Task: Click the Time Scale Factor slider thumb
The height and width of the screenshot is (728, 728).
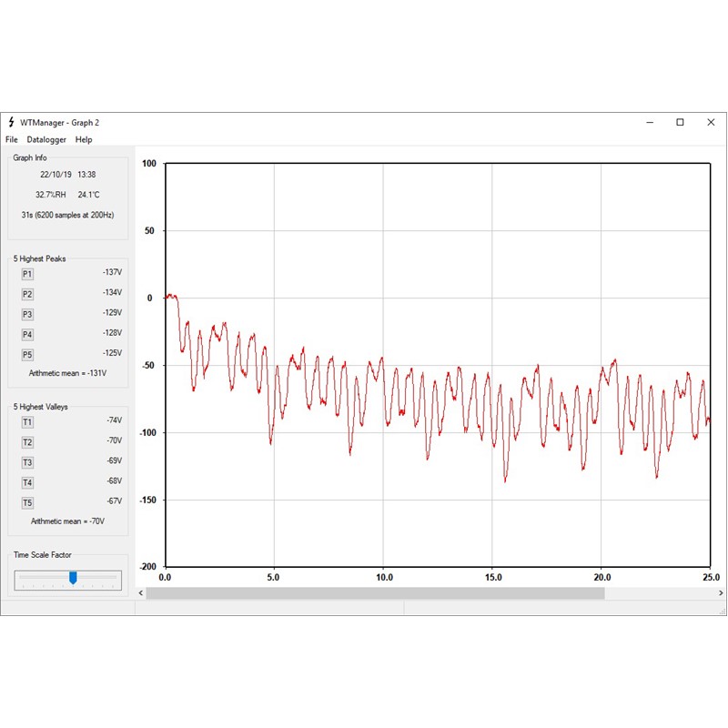Action: pyautogui.click(x=73, y=578)
